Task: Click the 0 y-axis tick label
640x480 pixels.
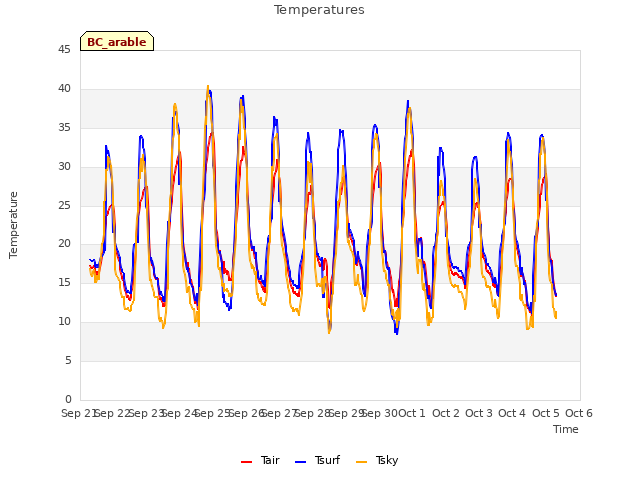Action: tap(68, 399)
